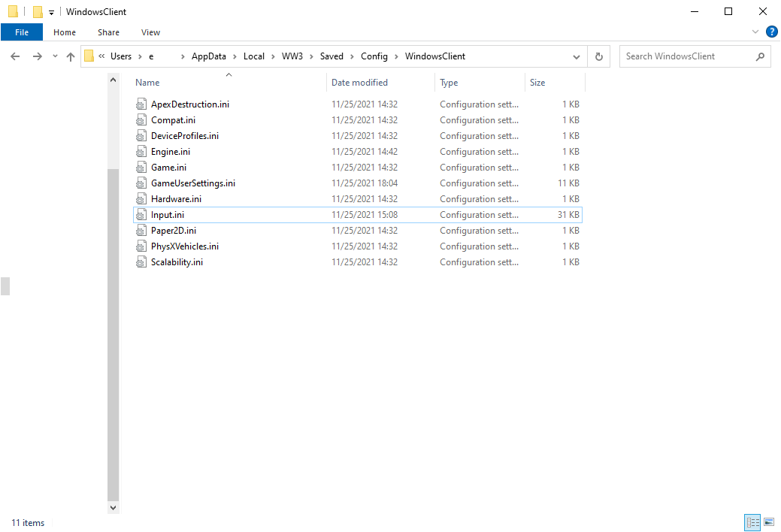The height and width of the screenshot is (532, 781).
Task: Click the Engine.ini file icon
Action: tap(141, 152)
